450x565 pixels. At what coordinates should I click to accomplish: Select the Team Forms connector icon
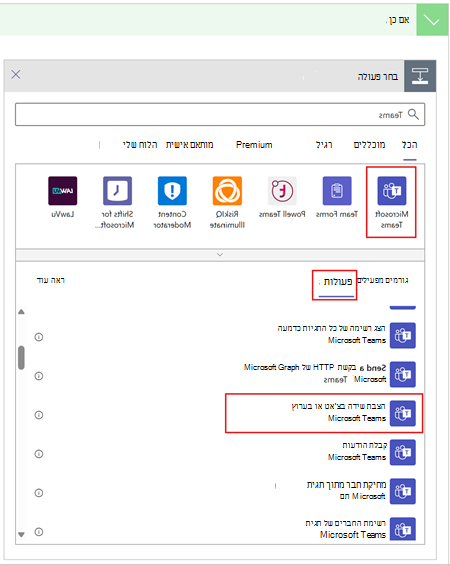coord(337,191)
